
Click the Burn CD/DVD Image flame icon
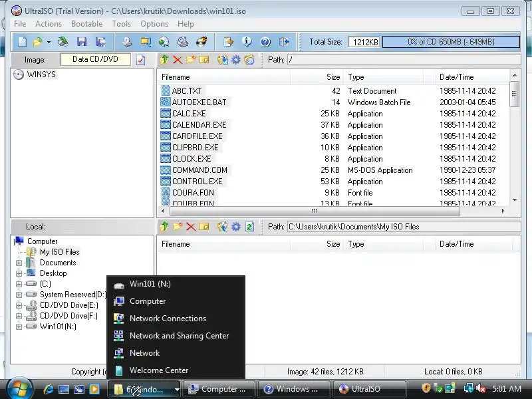201,42
